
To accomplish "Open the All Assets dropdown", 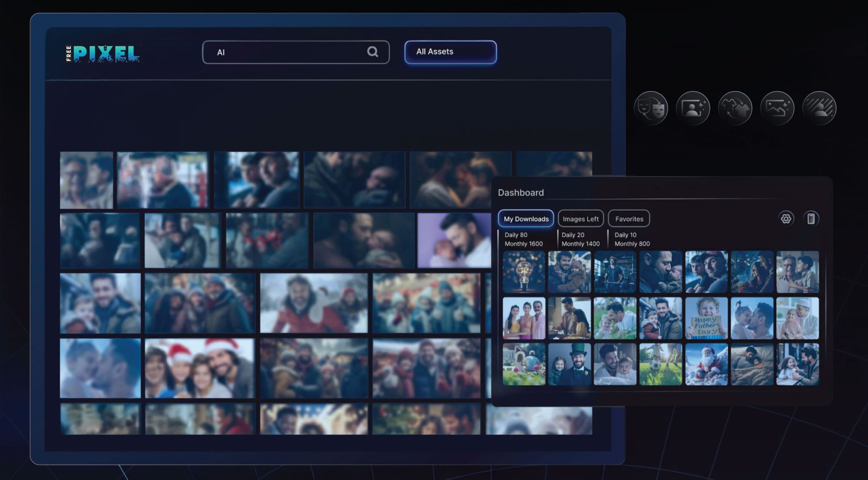I will [x=451, y=52].
